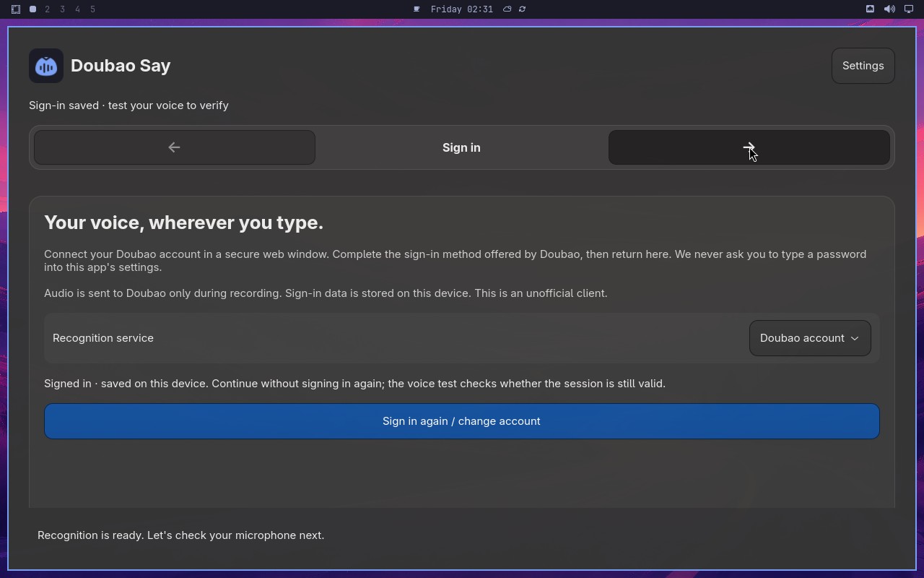Switch to workspace 2
The width and height of the screenshot is (924, 578).
click(x=48, y=9)
